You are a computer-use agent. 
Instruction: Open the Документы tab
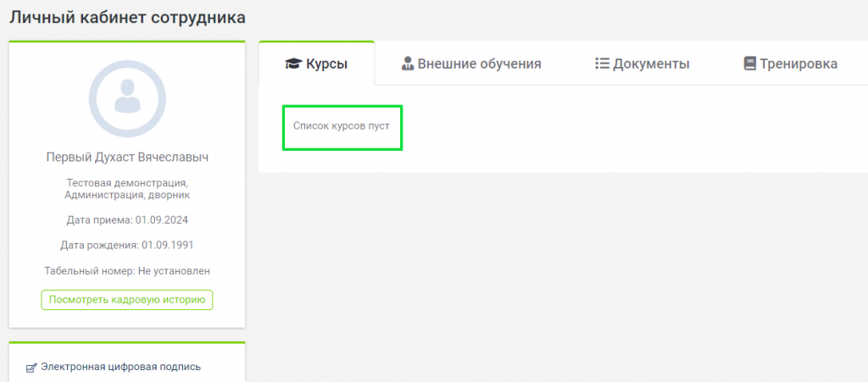click(x=643, y=64)
